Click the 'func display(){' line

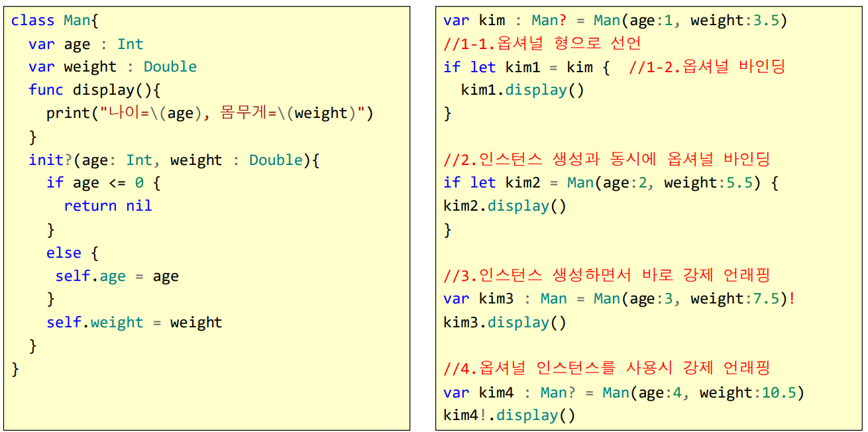point(95,90)
